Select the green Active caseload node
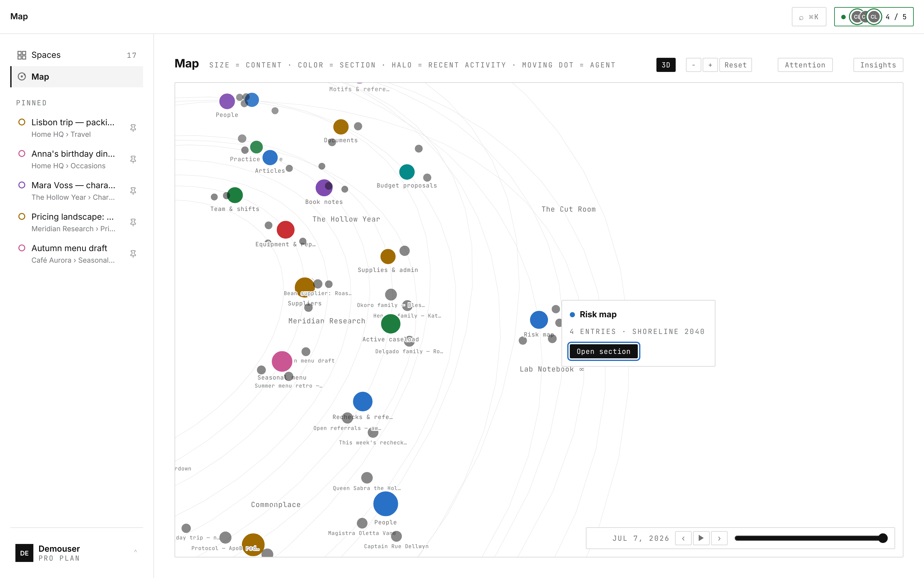The width and height of the screenshot is (924, 578). point(390,324)
